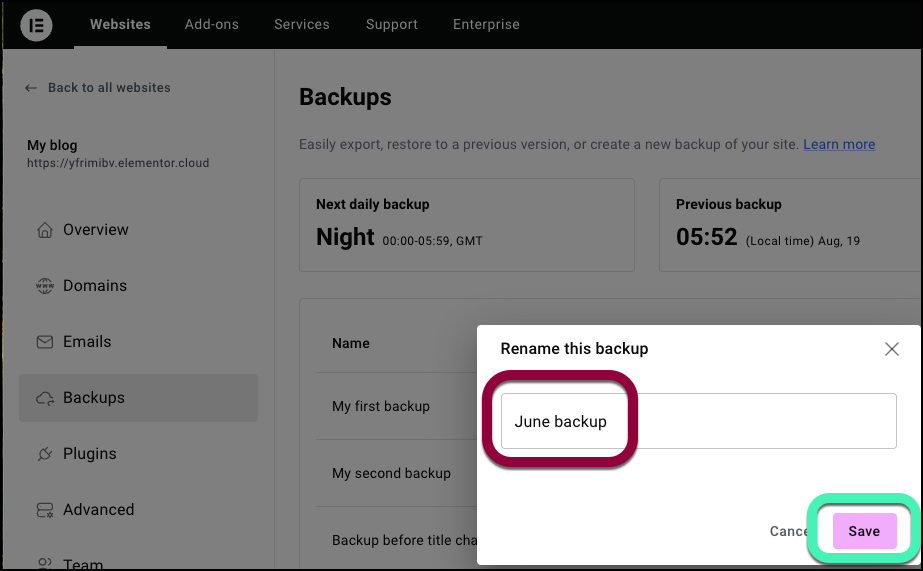
Task: Cancel the backup rename
Action: point(789,531)
